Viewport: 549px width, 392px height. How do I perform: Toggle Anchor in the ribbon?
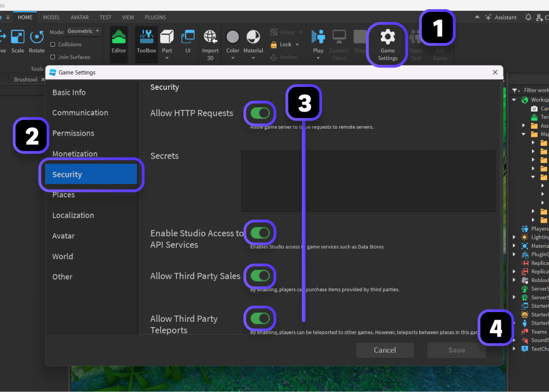(284, 57)
